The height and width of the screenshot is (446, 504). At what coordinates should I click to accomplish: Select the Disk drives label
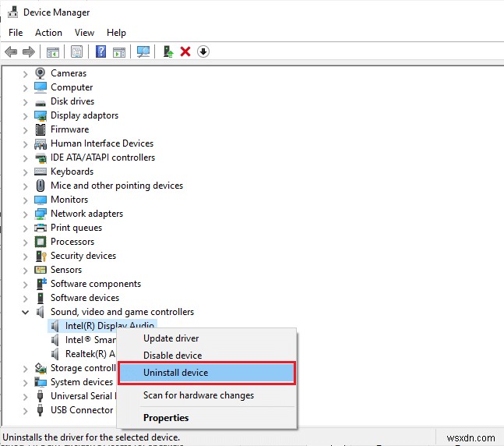click(72, 101)
